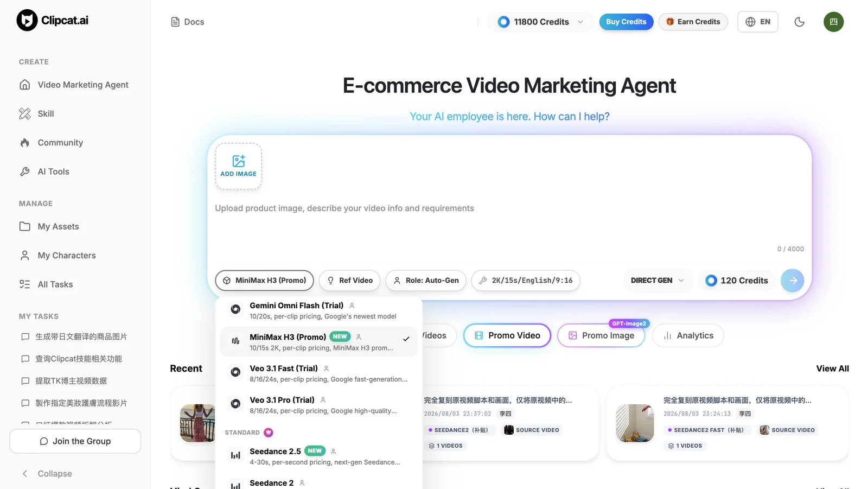Click chat icon for 生成带日文翻译的商品图片 task
The image size is (868, 489).
tap(25, 336)
